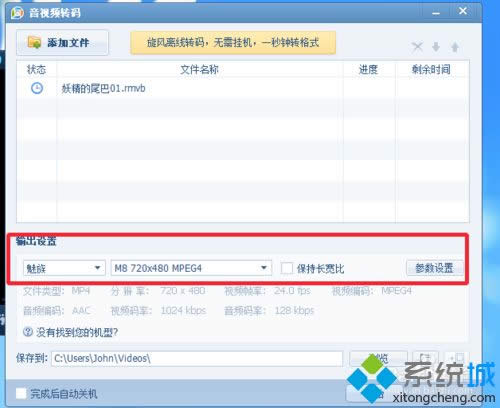Click the 状态 column header
Screen dimensions: 500x408
click(37, 69)
